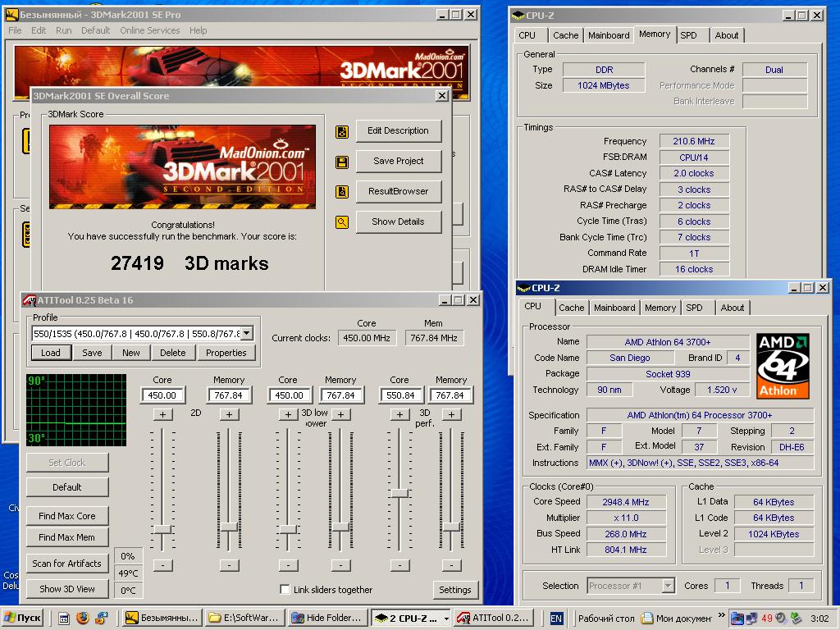The height and width of the screenshot is (630, 840).
Task: Click the 2D Core clock slider handle
Action: pos(162,529)
